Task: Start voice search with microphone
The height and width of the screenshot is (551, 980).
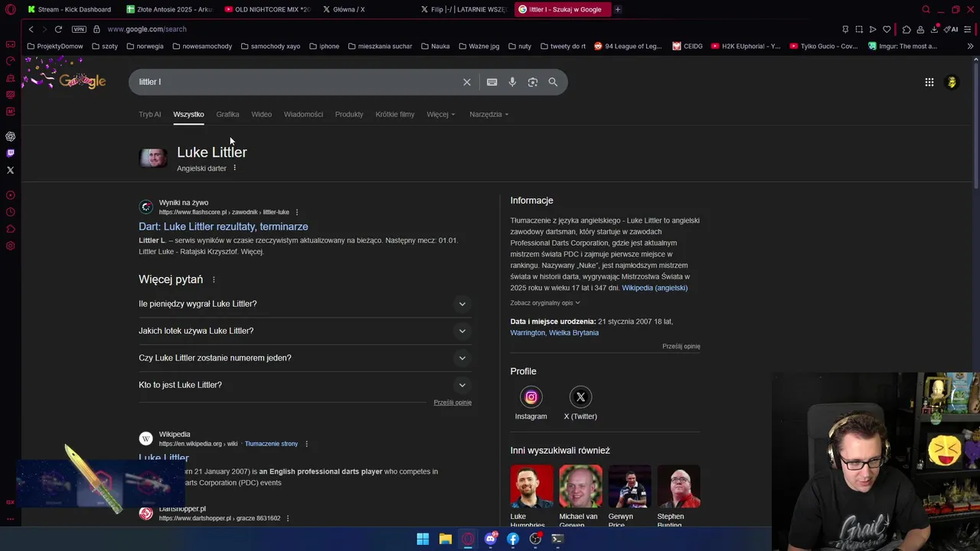Action: (512, 82)
